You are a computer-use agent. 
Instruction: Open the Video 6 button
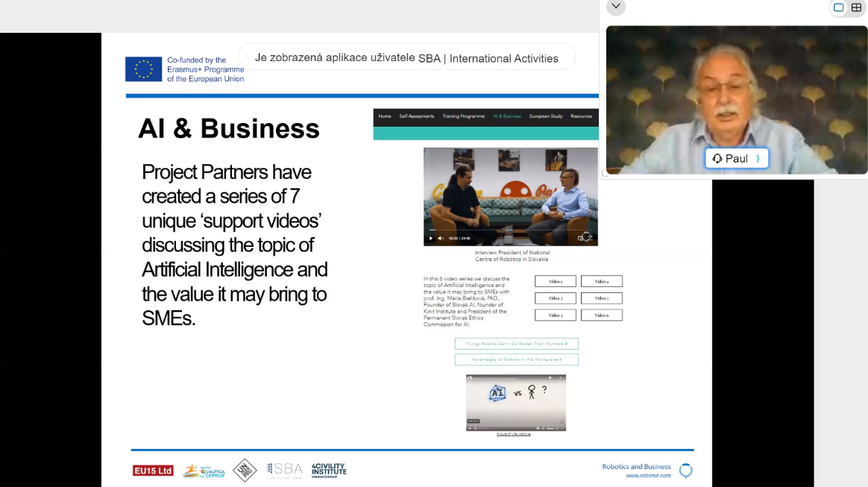click(x=601, y=315)
